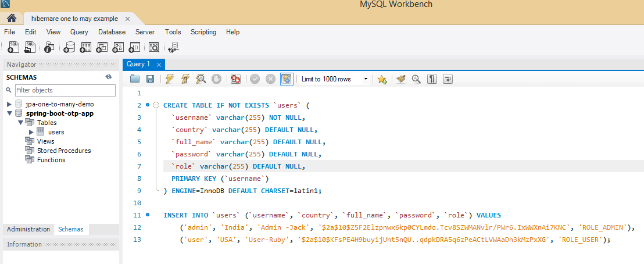
Task: Execute statement under cursor icon
Action: click(185, 79)
